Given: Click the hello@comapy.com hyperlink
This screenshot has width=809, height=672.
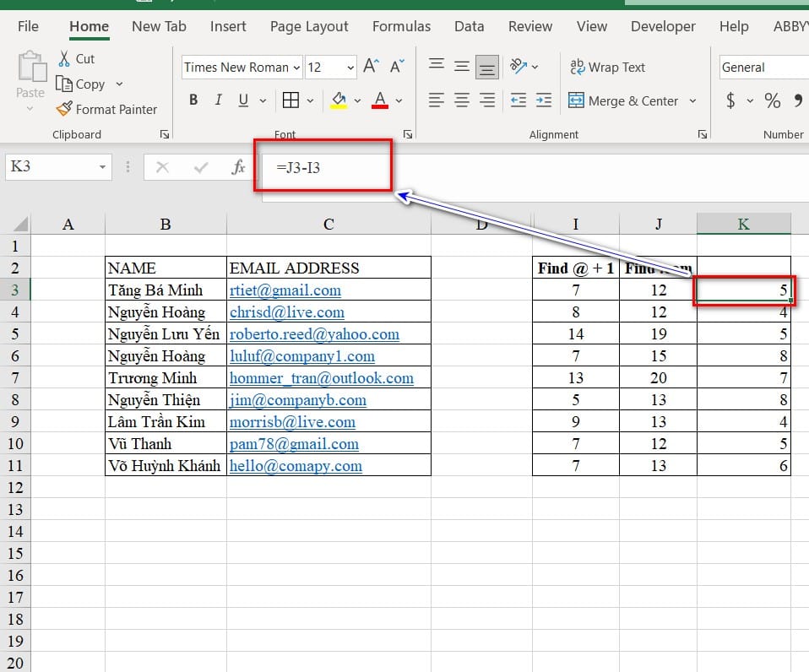Looking at the screenshot, I should point(296,466).
